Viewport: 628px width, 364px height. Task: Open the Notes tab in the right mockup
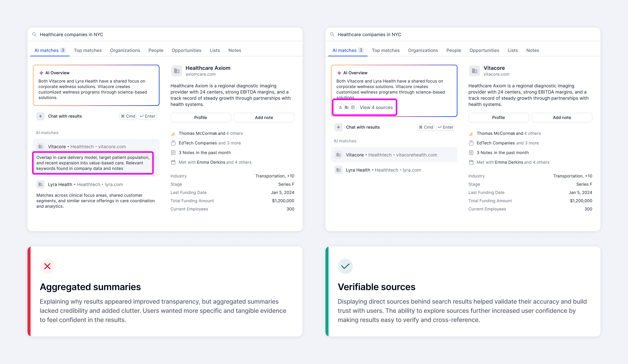pyautogui.click(x=533, y=50)
